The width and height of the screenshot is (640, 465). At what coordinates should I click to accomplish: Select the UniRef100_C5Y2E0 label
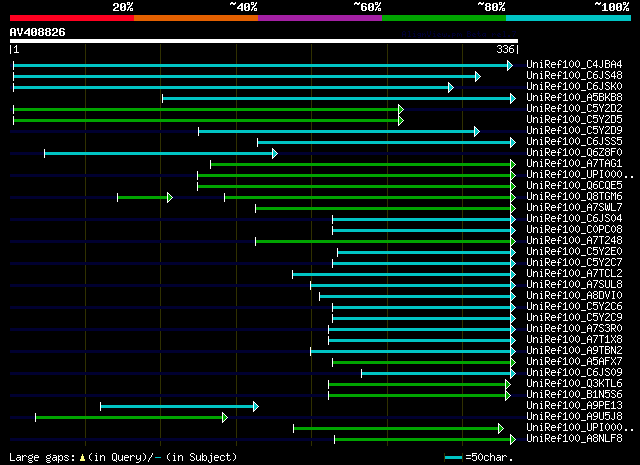click(574, 251)
